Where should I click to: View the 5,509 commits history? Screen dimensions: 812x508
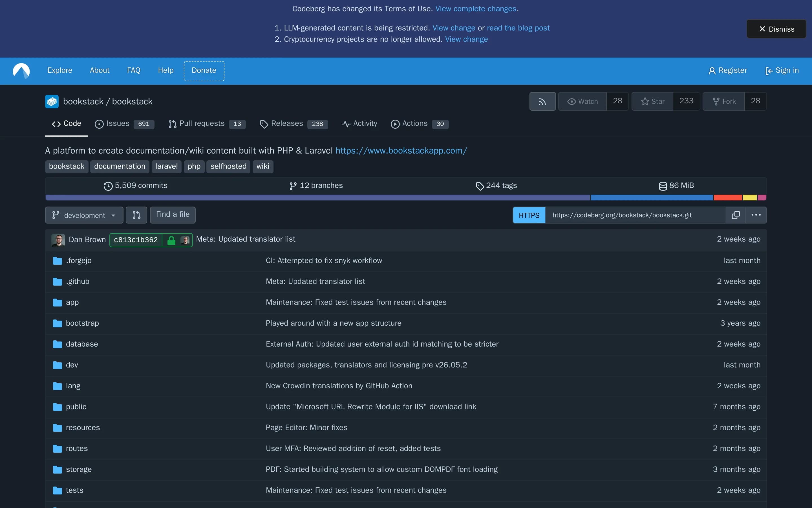136,186
